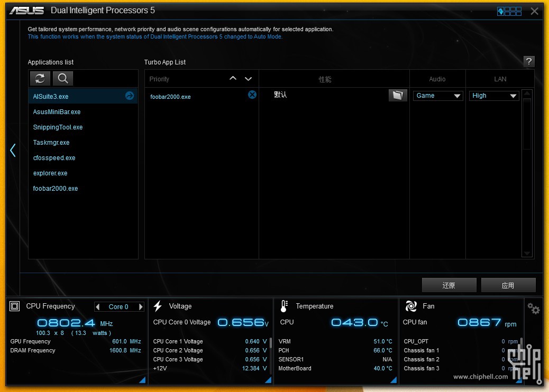
Task: Close the Dual Intelligent Processors window
Action: (x=534, y=11)
